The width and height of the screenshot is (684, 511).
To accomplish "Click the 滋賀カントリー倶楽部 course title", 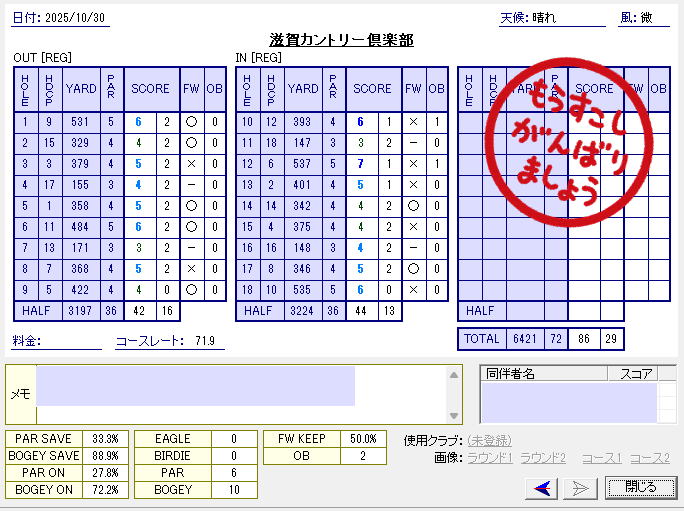I will [341, 40].
